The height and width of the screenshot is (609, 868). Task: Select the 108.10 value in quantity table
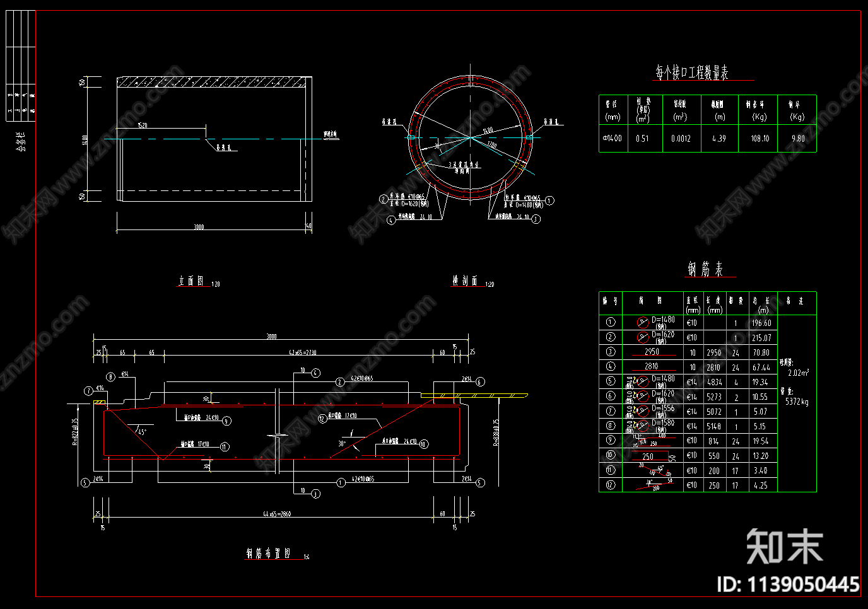[759, 138]
